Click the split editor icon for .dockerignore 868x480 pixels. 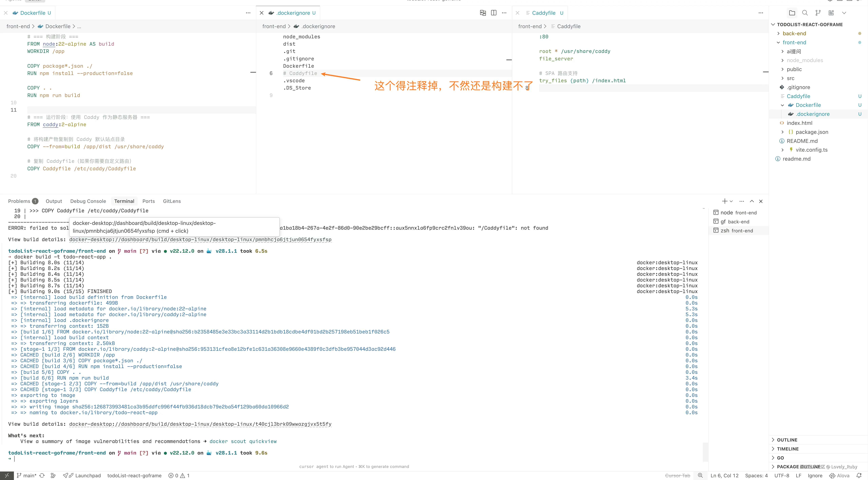click(x=493, y=13)
